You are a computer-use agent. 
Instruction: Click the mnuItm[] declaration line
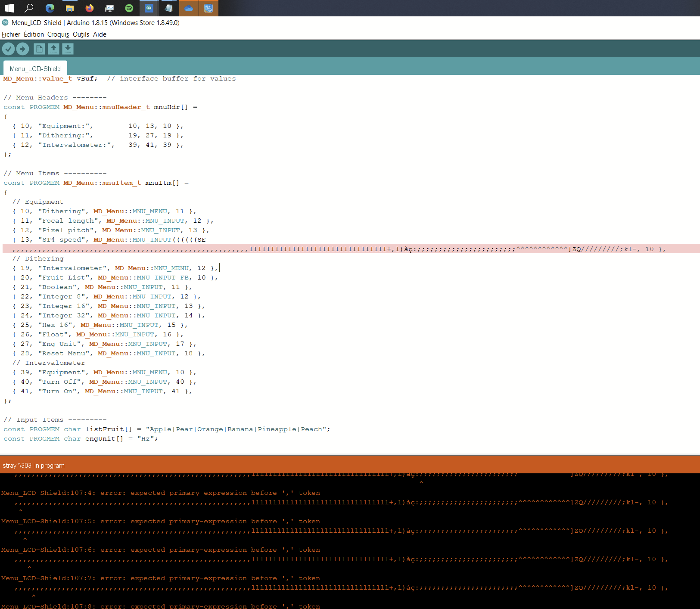[96, 183]
